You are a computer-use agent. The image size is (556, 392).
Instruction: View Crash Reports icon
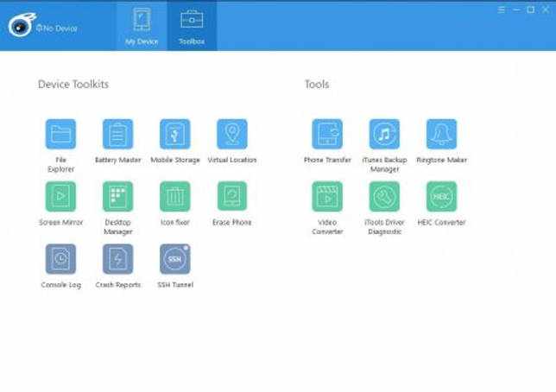(117, 259)
